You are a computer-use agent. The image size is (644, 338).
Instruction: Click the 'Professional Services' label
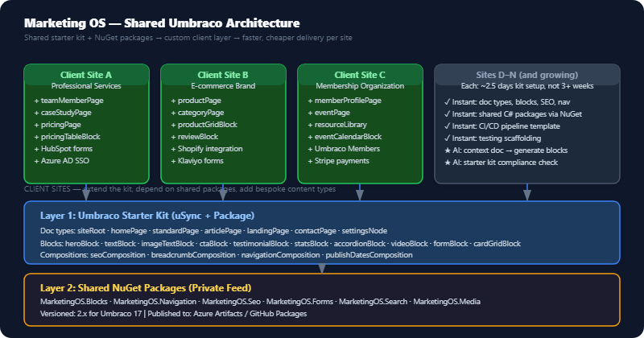tap(86, 86)
